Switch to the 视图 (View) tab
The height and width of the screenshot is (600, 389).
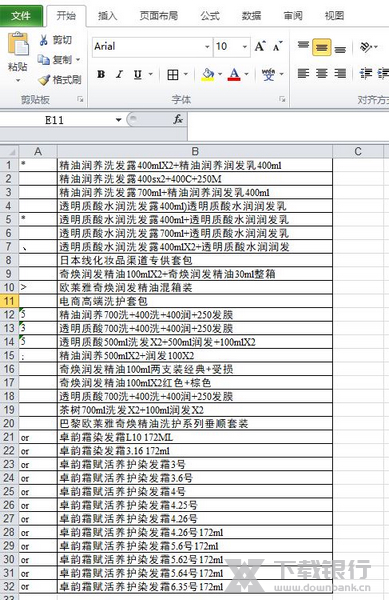tap(334, 16)
